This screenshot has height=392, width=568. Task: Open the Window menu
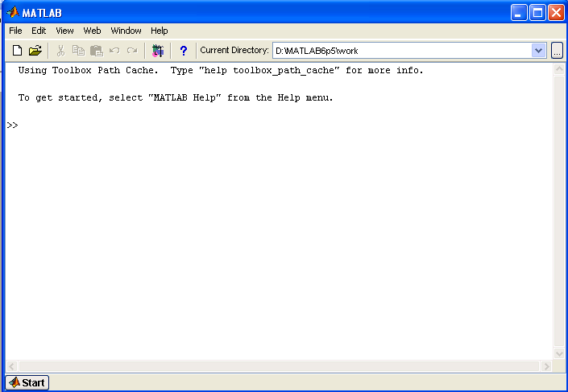126,31
